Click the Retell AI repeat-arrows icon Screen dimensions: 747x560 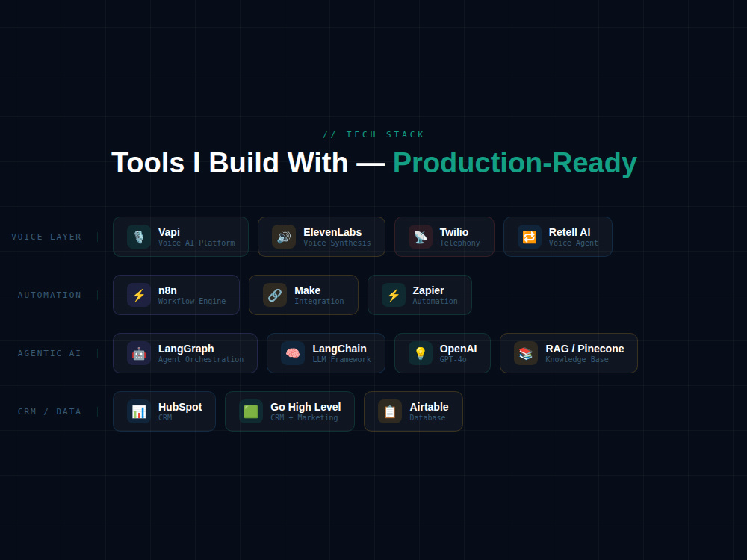530,237
